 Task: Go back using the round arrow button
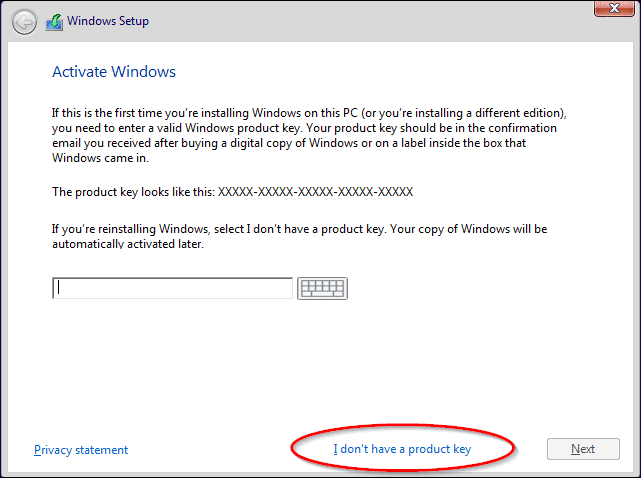click(x=25, y=22)
